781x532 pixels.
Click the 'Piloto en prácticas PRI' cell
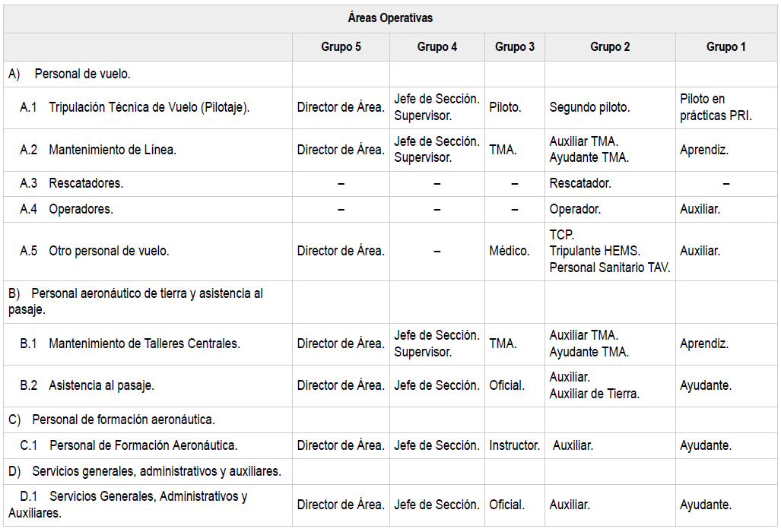click(715, 108)
